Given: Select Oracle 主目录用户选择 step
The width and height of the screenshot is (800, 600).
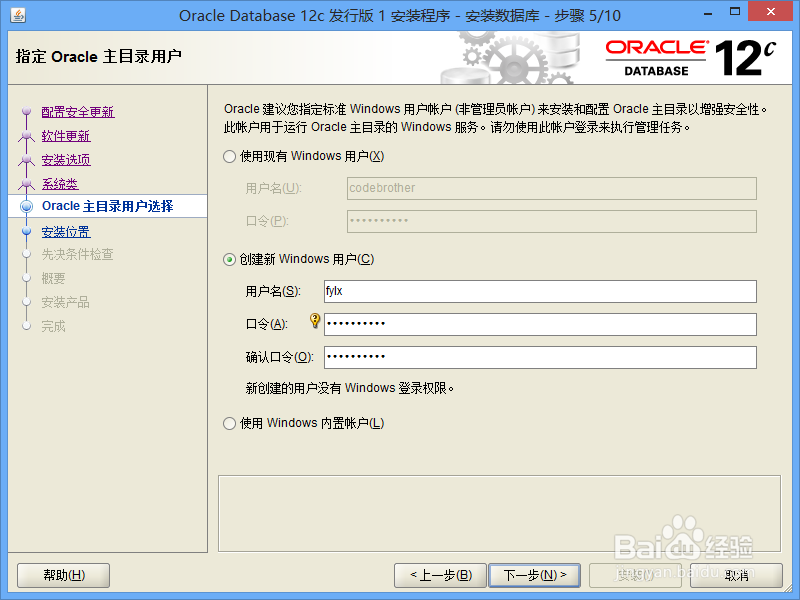Looking at the screenshot, I should (x=108, y=206).
